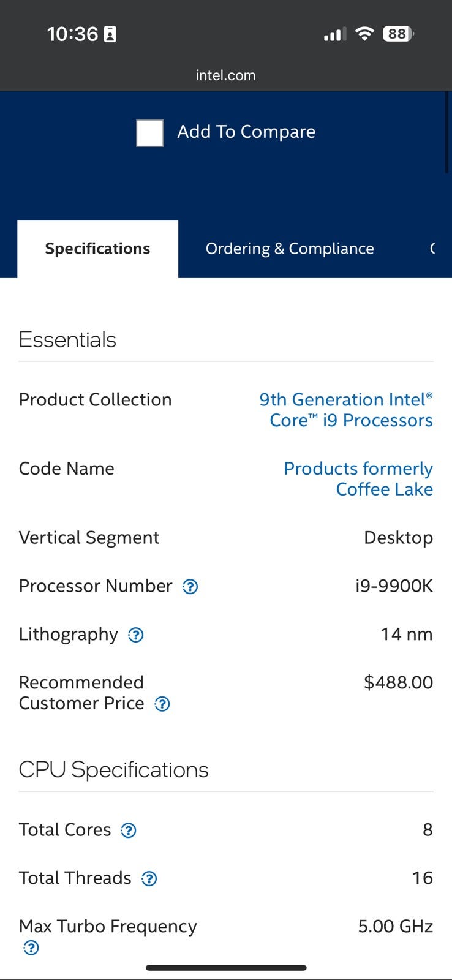
Task: Tap the Recommended Customer Price help icon
Action: 162,704
